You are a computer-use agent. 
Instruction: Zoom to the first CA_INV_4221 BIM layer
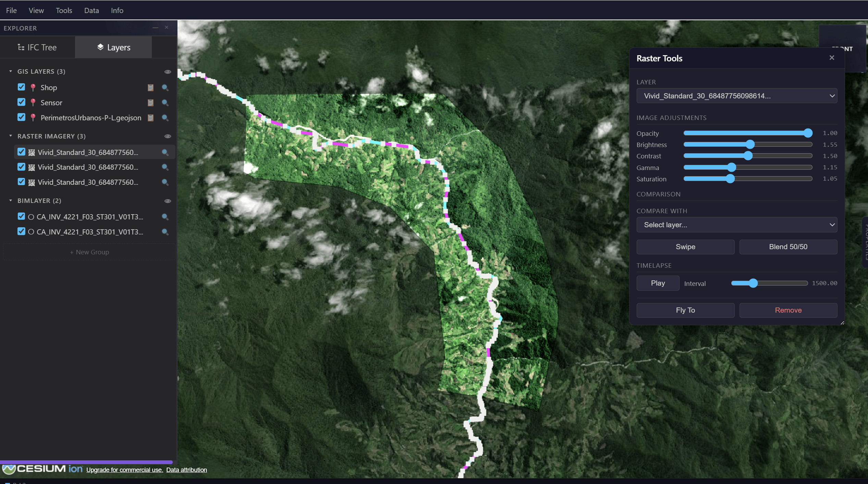click(x=165, y=217)
